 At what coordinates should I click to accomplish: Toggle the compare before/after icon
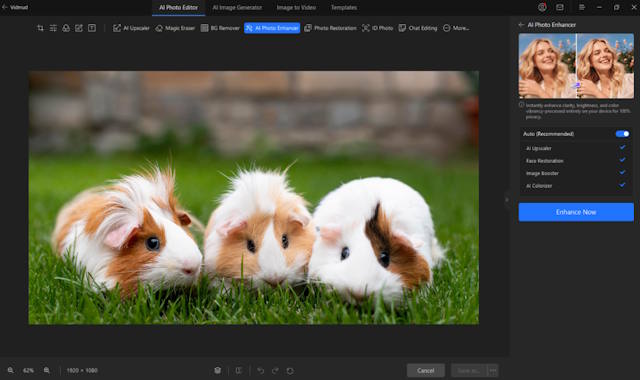238,370
